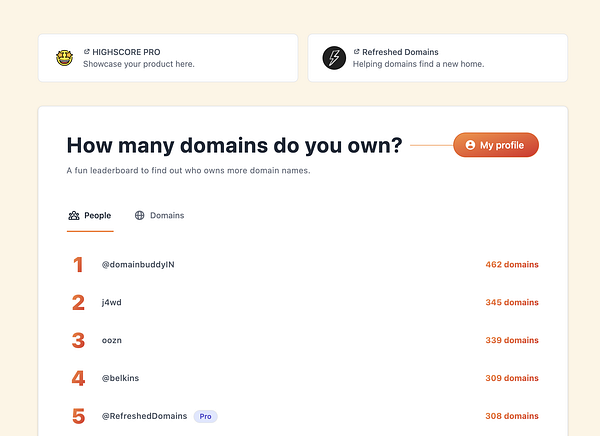
Task: Click the HIGHSCORE PRO emoji logo
Action: (64, 58)
